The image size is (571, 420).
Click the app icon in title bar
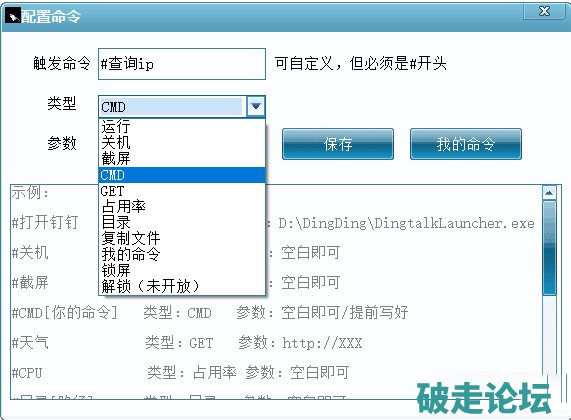click(13, 17)
